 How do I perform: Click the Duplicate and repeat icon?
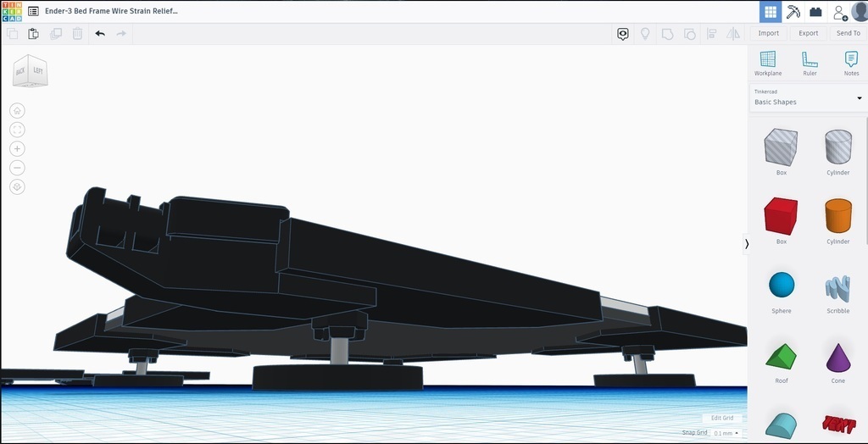[x=55, y=34]
